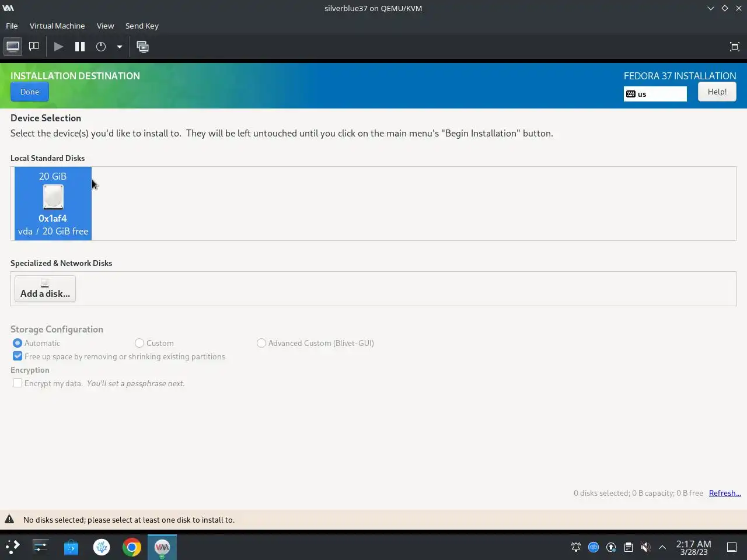This screenshot has width=747, height=560.
Task: Click 'No disks selected' warning message
Action: coord(129,520)
